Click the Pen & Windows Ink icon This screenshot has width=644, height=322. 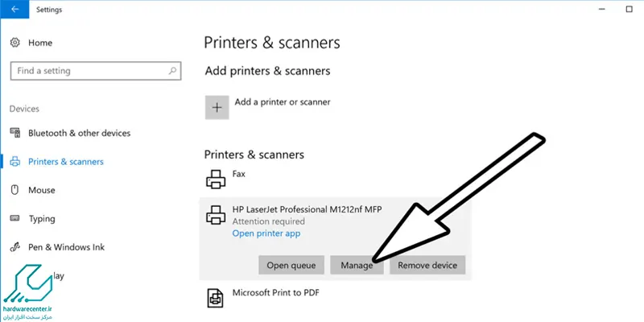[x=14, y=247]
